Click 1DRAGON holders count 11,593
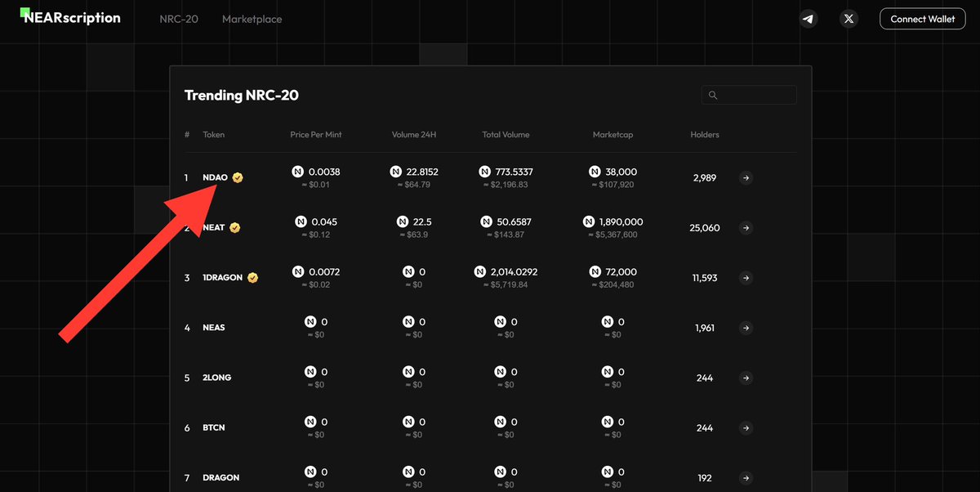This screenshot has height=492, width=980. click(x=705, y=278)
